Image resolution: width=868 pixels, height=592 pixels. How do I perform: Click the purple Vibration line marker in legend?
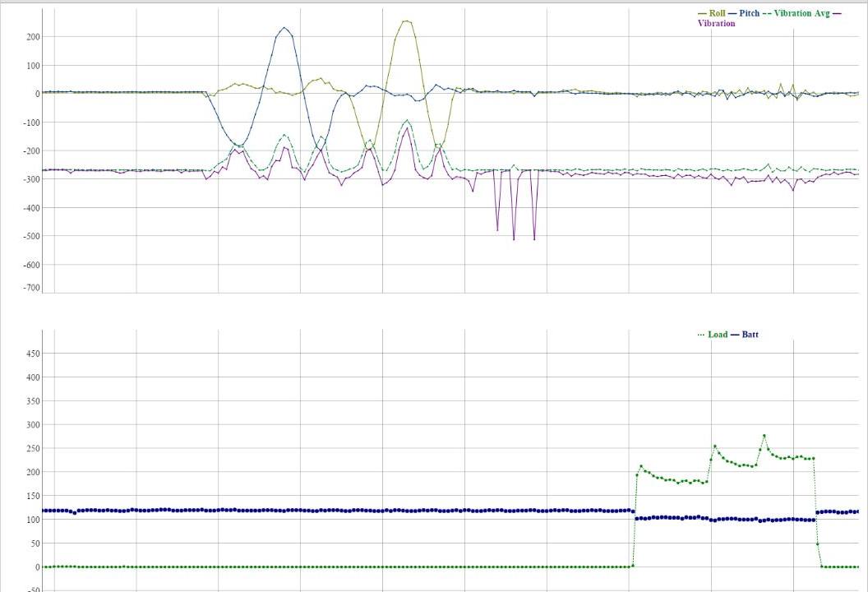point(837,13)
